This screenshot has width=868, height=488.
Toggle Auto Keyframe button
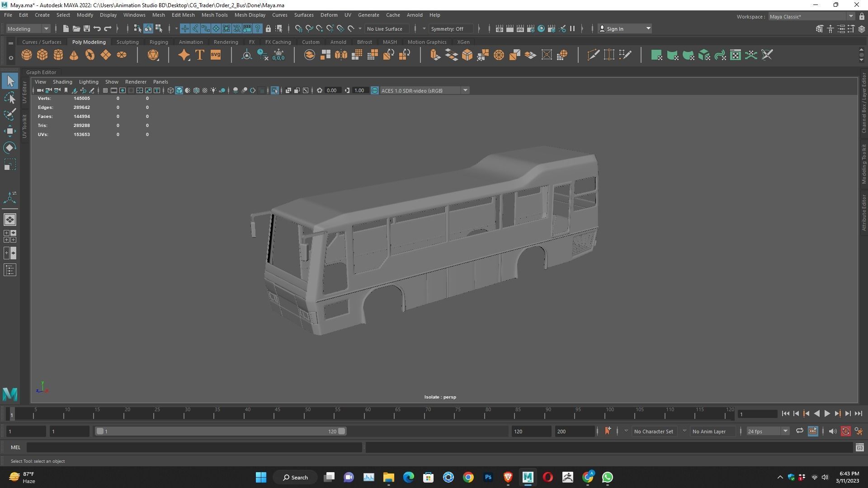[x=846, y=431]
